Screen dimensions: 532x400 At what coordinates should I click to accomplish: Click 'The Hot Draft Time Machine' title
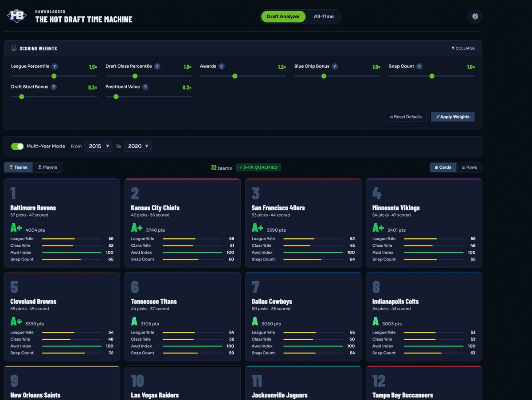84,19
